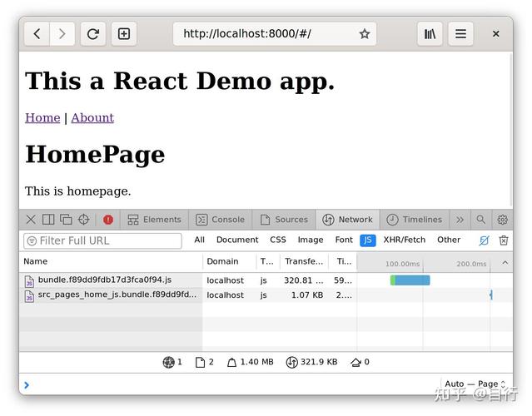Expand hidden inspector tabs with the double chevron
Viewport: 532px width, 416px height.
[x=460, y=220]
